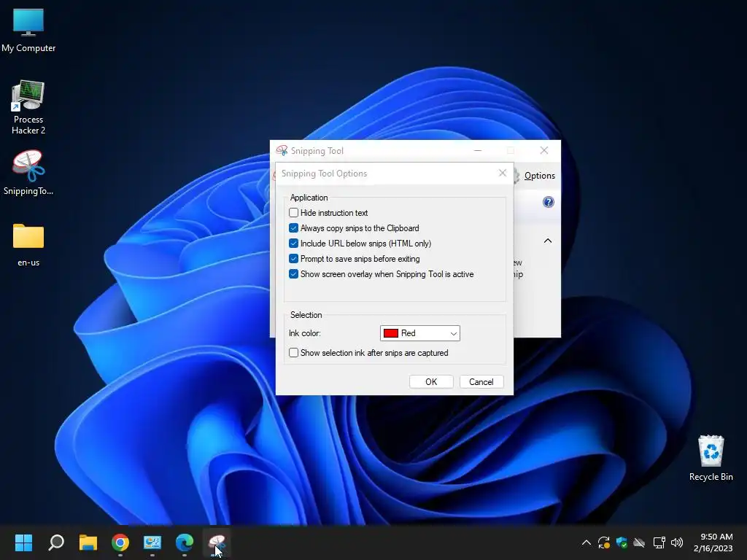Open the Ink color dropdown
The image size is (747, 560).
[x=420, y=333]
